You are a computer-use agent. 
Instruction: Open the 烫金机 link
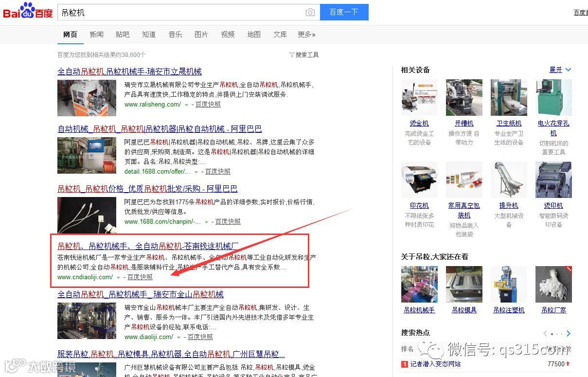point(419,124)
